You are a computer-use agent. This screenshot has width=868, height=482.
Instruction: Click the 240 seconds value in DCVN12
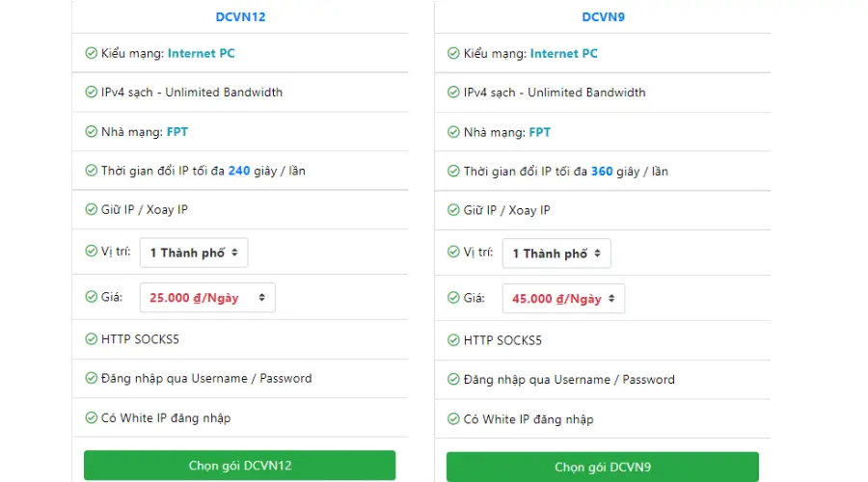(239, 171)
